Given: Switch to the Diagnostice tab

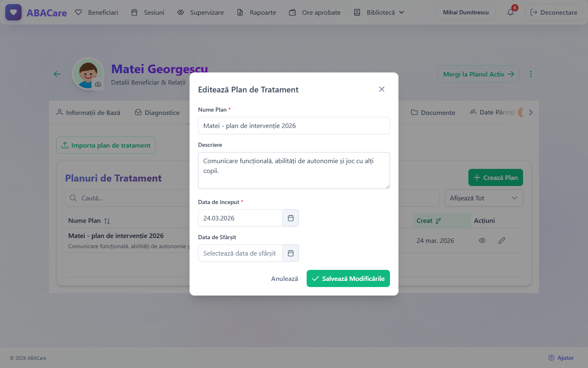Looking at the screenshot, I should click(x=157, y=112).
